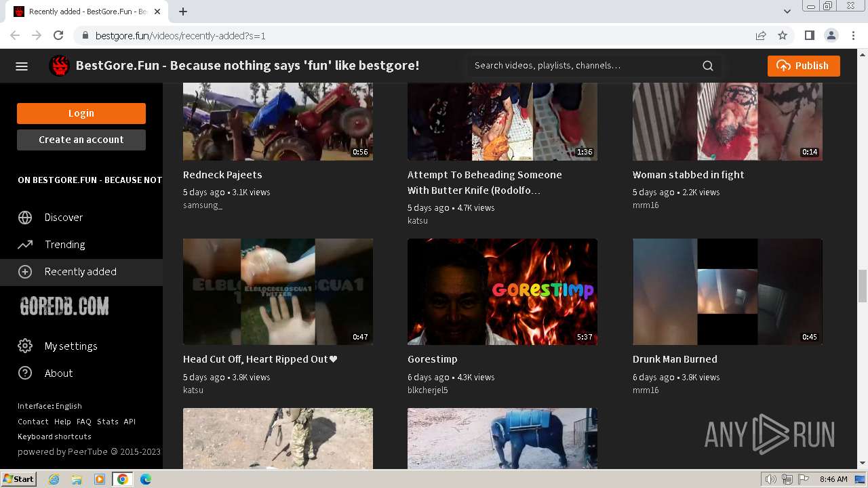Click the Login button
868x488 pixels.
pos(81,113)
